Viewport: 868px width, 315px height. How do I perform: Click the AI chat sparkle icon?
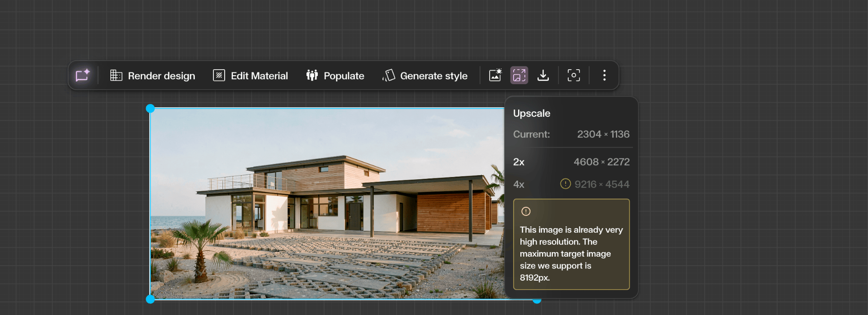[83, 75]
